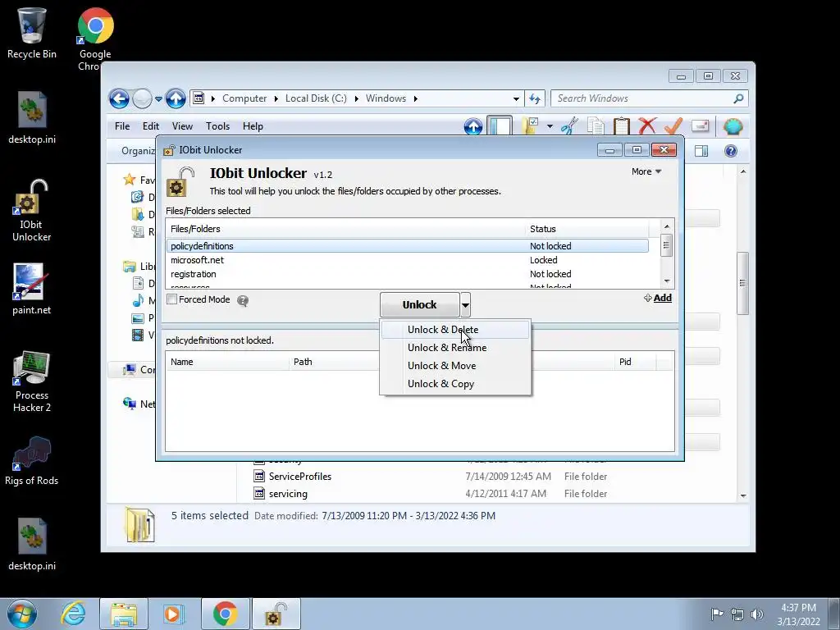
Task: Click the Windows Start button
Action: click(x=22, y=614)
